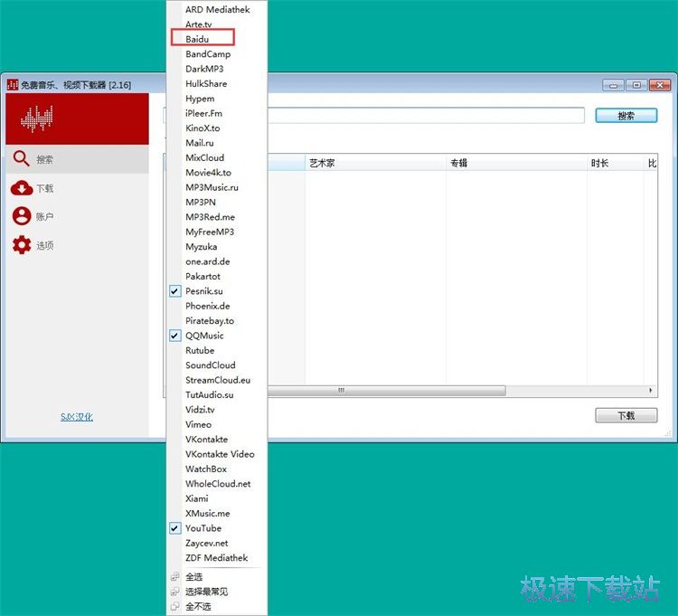Open the 选项 sidebar tab
This screenshot has height=616, width=678.
click(x=77, y=245)
